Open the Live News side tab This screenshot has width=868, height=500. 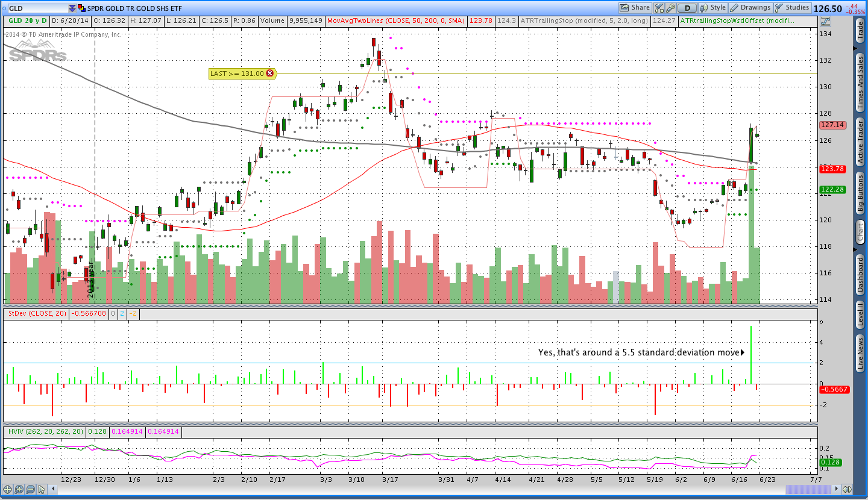(860, 354)
